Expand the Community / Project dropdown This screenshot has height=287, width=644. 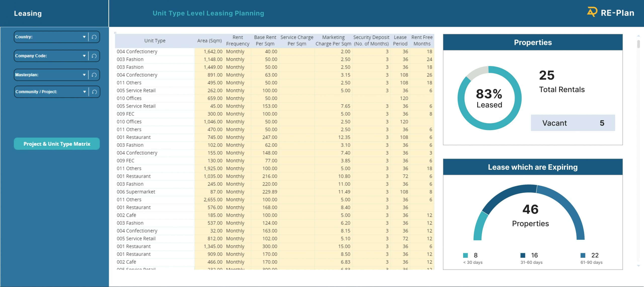point(84,92)
